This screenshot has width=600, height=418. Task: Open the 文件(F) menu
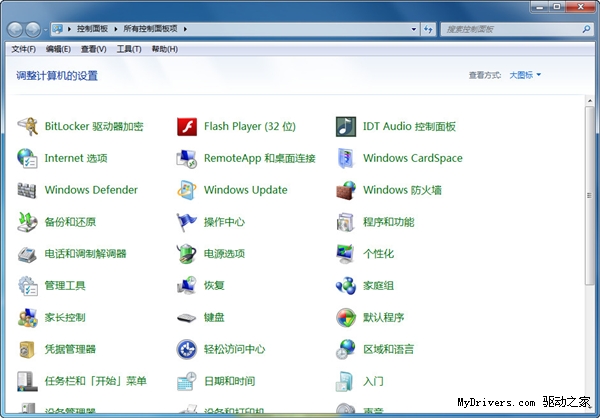pyautogui.click(x=23, y=49)
